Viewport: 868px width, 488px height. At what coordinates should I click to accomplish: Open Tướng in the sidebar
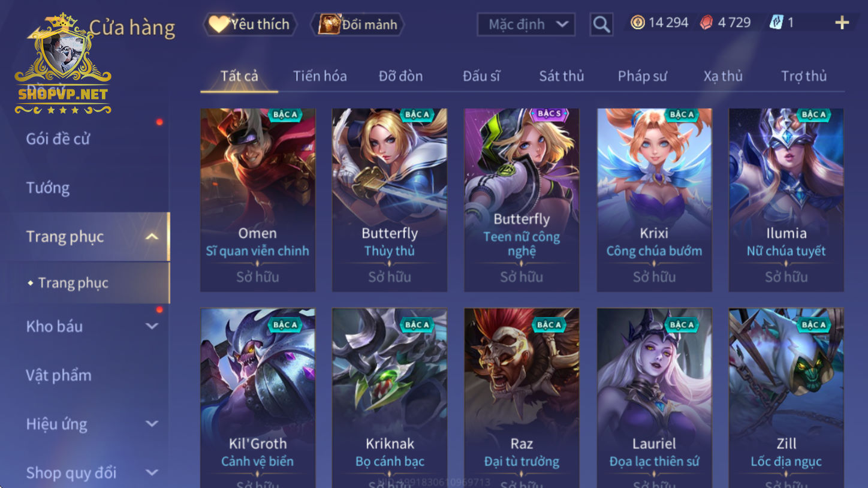point(48,188)
